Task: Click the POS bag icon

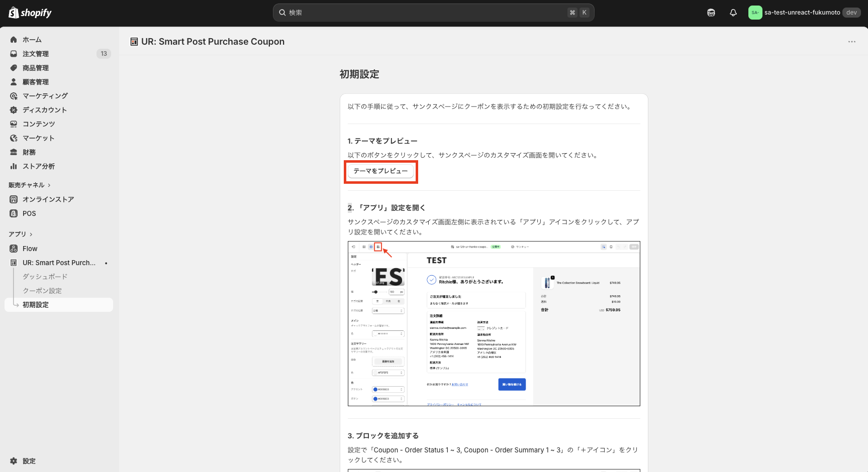Action: point(14,213)
